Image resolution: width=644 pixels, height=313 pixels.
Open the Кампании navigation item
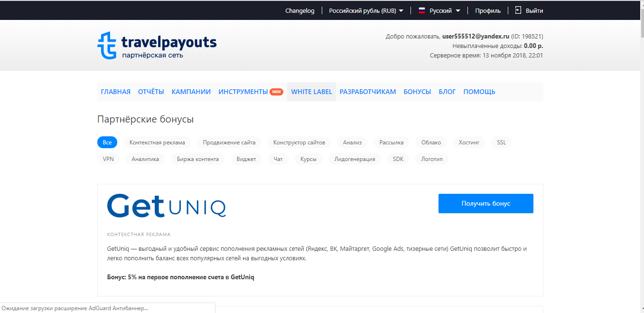(x=191, y=92)
